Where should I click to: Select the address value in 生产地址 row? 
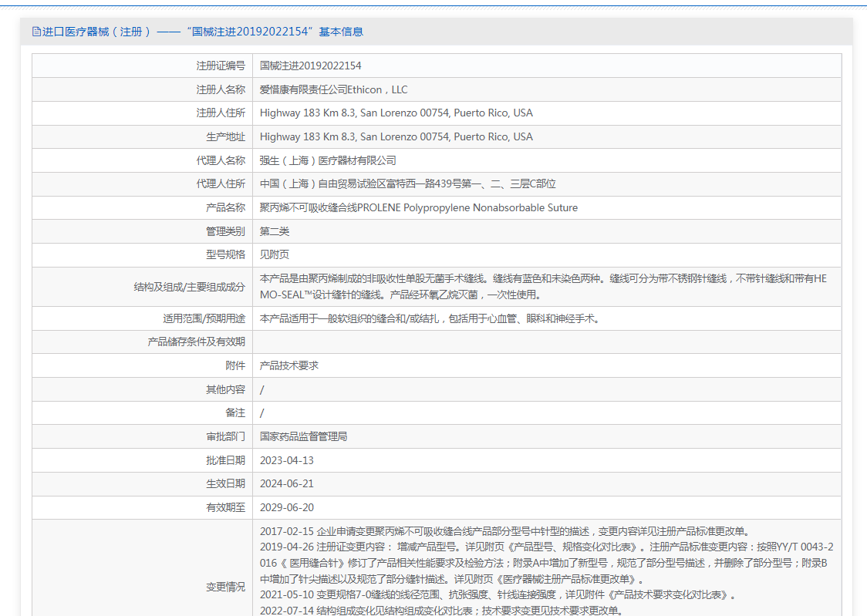pyautogui.click(x=396, y=136)
